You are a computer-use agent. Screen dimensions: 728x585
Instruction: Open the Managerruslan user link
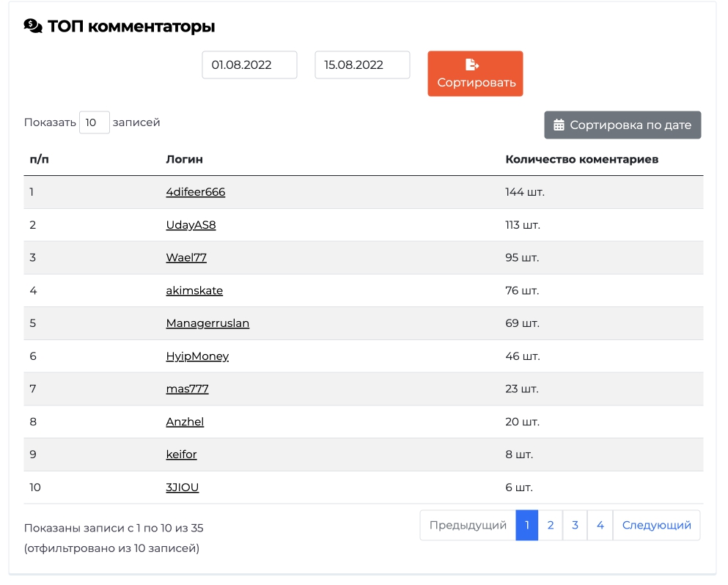tap(207, 323)
